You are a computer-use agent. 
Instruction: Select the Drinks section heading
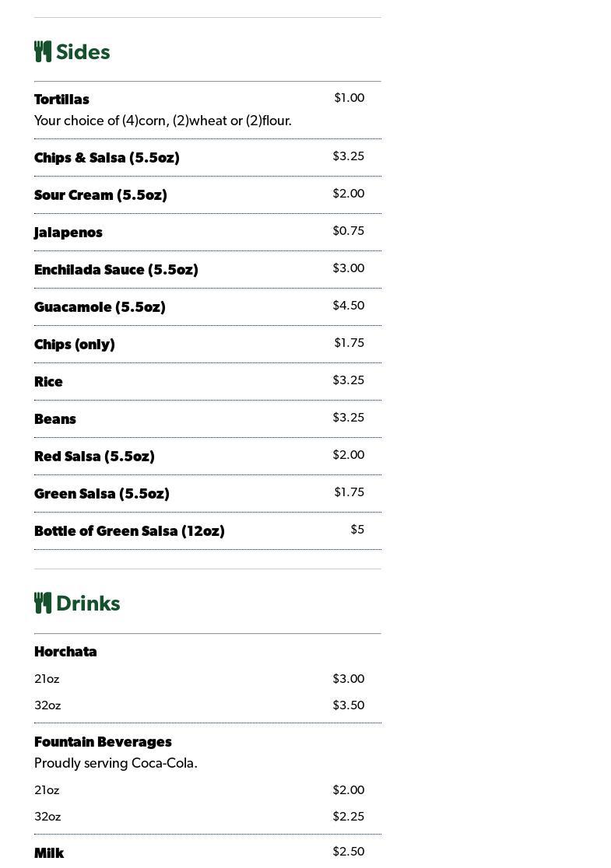88,604
